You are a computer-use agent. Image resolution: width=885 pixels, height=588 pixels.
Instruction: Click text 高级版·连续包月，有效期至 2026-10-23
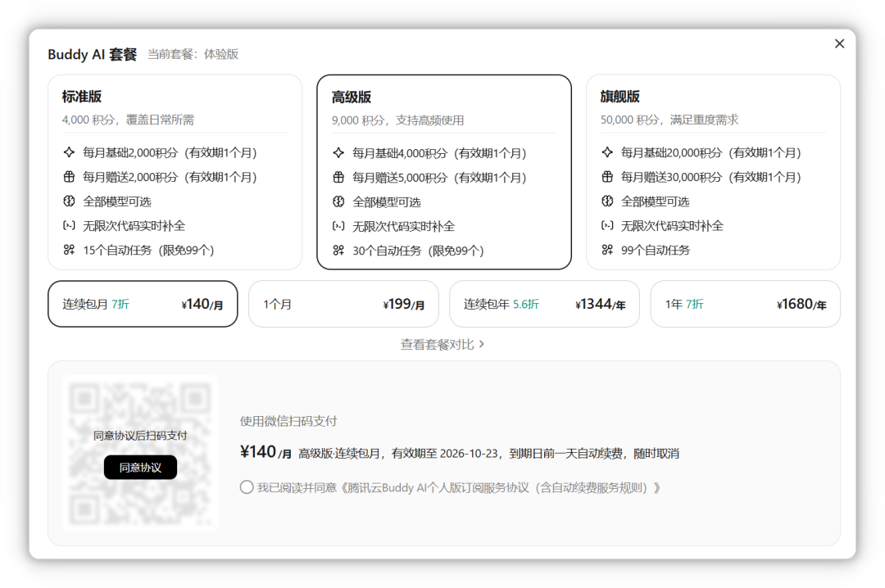tap(398, 454)
